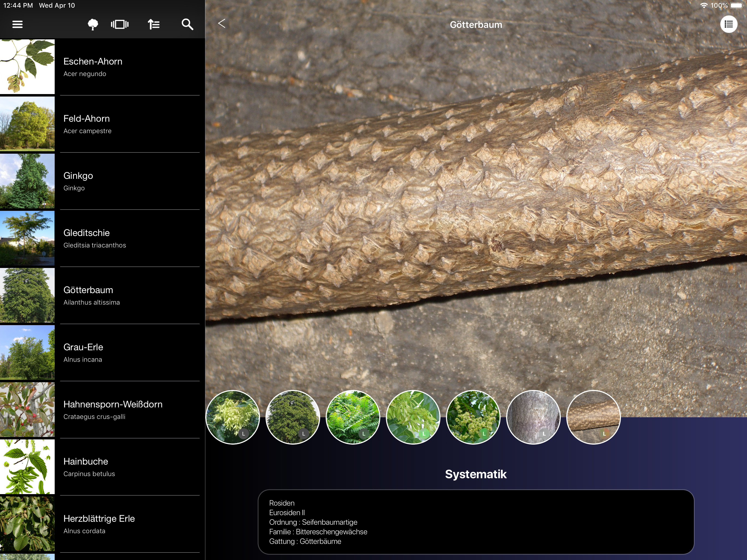Tap the Systematik classification box
This screenshot has width=747, height=560.
click(x=475, y=522)
